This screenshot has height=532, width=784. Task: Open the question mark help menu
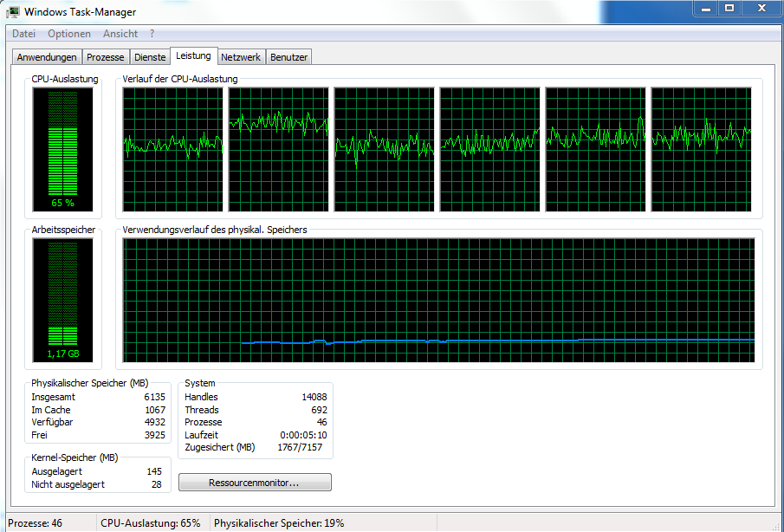pos(152,34)
